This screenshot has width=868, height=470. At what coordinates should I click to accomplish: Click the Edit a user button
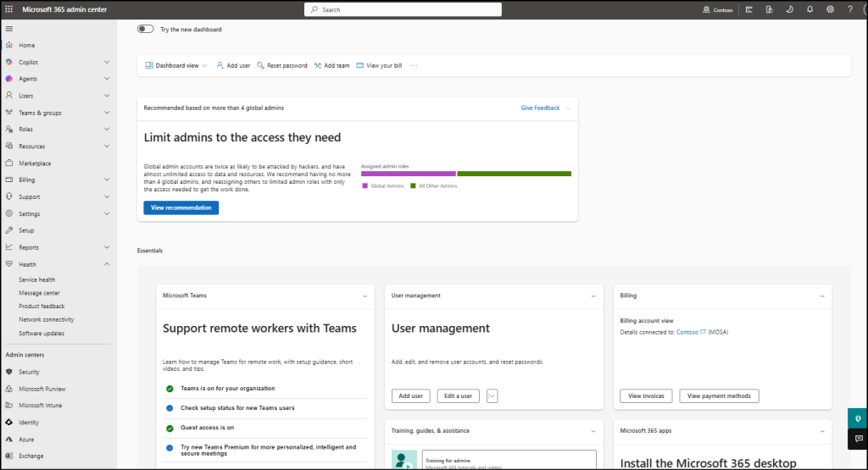coord(459,396)
